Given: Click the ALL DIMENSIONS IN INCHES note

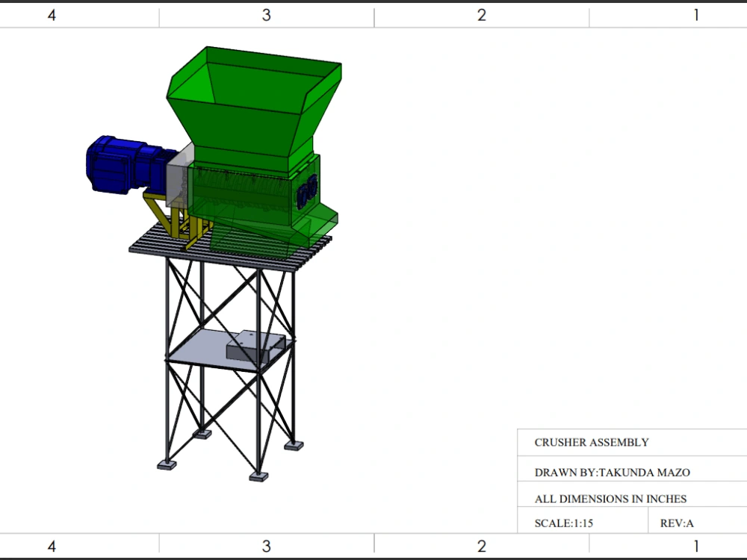Looking at the screenshot, I should [610, 497].
